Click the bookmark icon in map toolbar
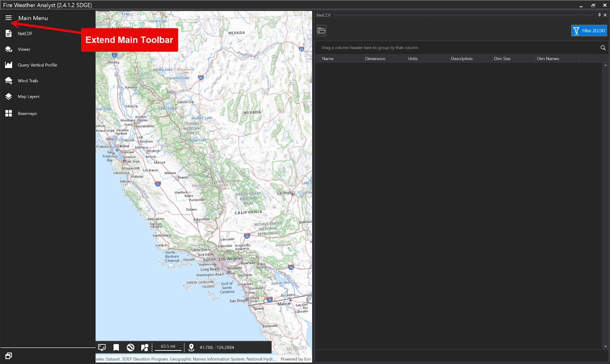610x364 pixels. [116, 347]
